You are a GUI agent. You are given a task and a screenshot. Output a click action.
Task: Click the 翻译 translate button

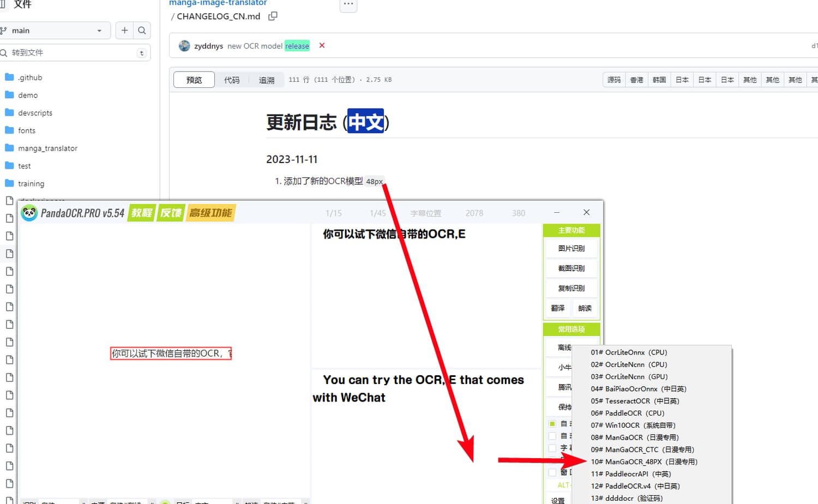click(x=558, y=308)
